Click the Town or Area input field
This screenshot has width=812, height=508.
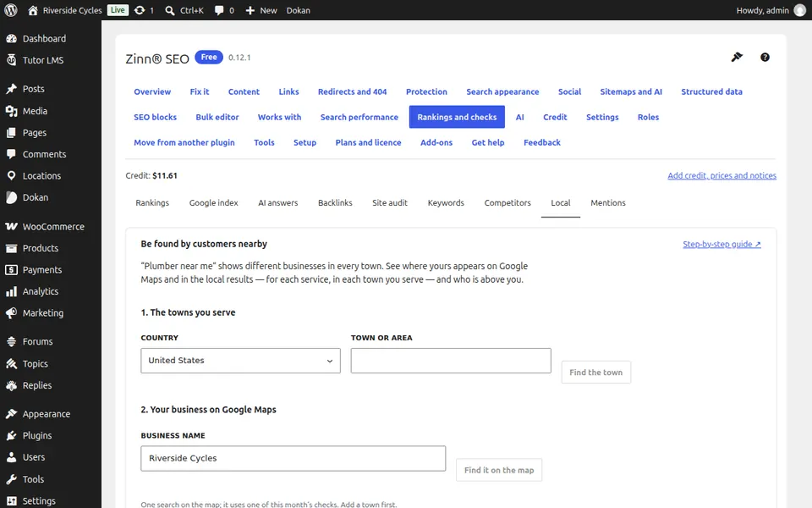pyautogui.click(x=451, y=361)
